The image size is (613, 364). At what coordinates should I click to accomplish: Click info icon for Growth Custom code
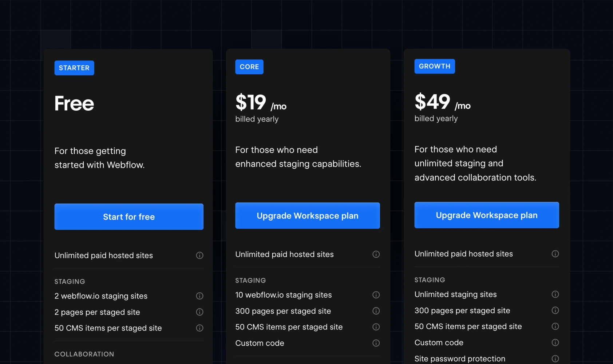pos(555,342)
